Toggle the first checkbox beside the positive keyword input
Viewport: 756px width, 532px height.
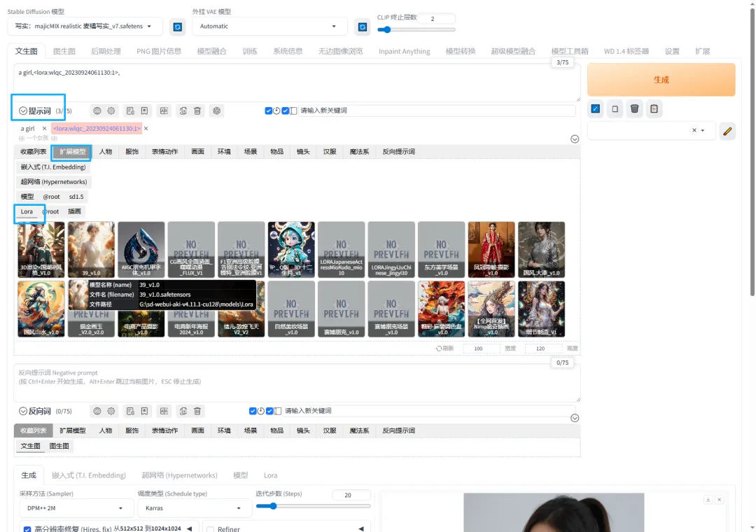(x=269, y=111)
